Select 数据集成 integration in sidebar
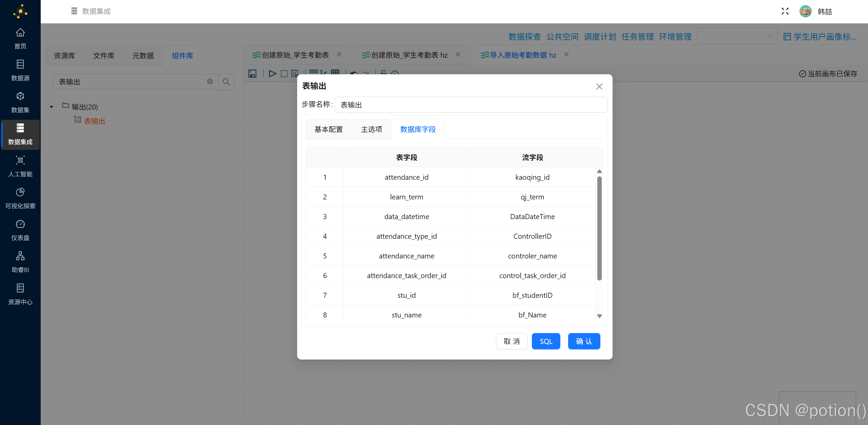 20,134
